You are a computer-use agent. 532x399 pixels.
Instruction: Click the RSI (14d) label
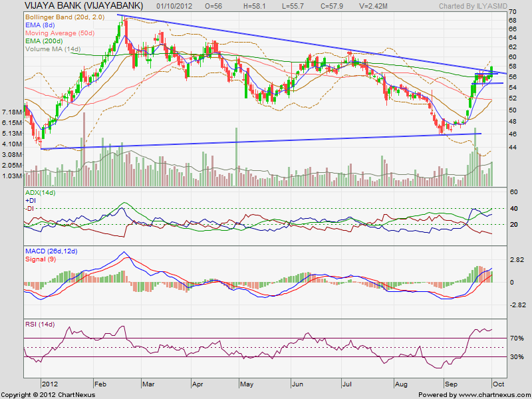click(x=40, y=325)
